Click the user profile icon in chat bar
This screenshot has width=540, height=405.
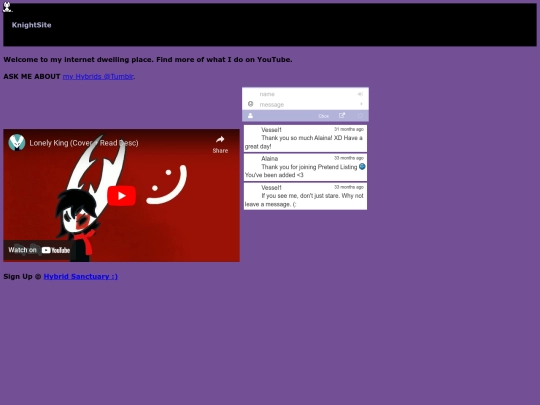click(250, 116)
